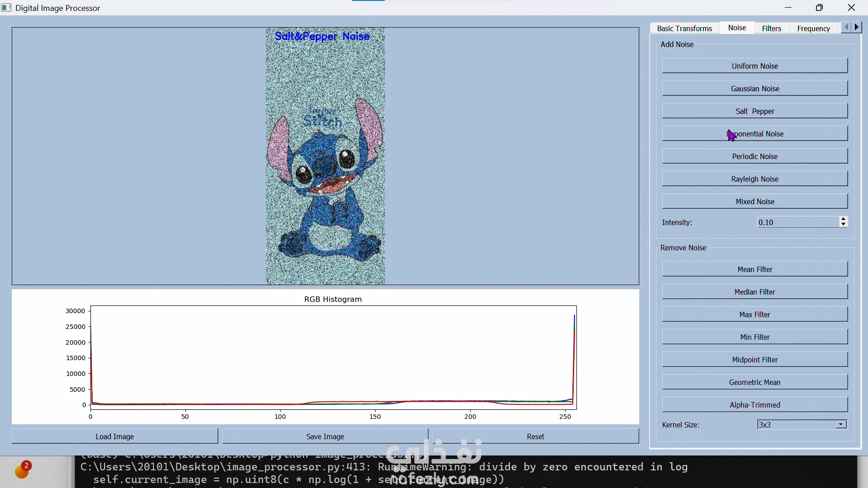Increase Intensity with the up stepper arrow

[x=843, y=219]
